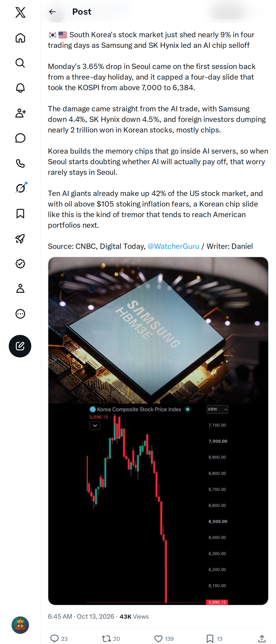Open Bookmarks in the sidebar

(x=20, y=213)
